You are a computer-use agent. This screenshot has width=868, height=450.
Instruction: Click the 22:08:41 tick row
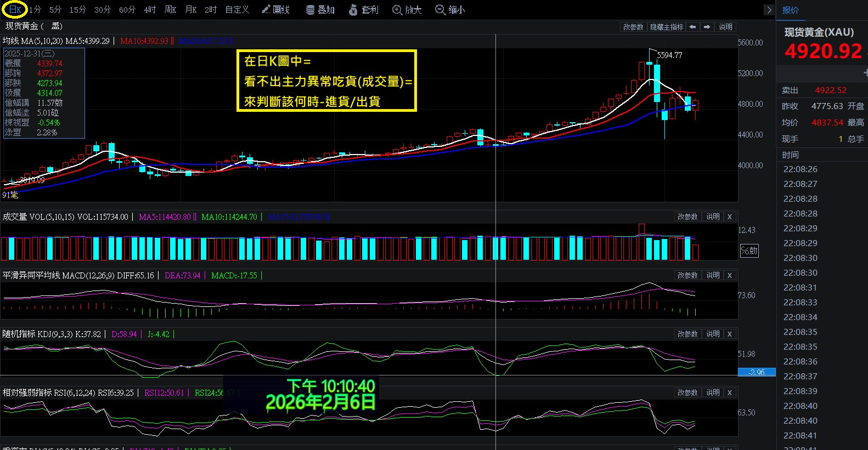[x=800, y=436]
